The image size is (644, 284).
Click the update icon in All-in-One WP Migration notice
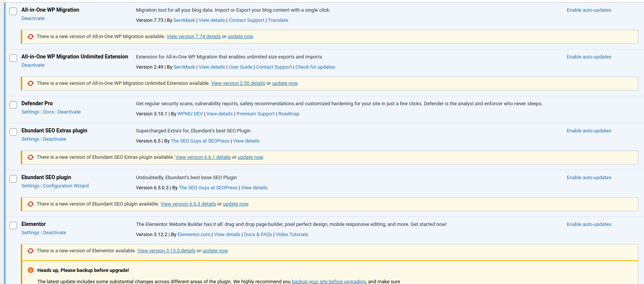click(31, 37)
